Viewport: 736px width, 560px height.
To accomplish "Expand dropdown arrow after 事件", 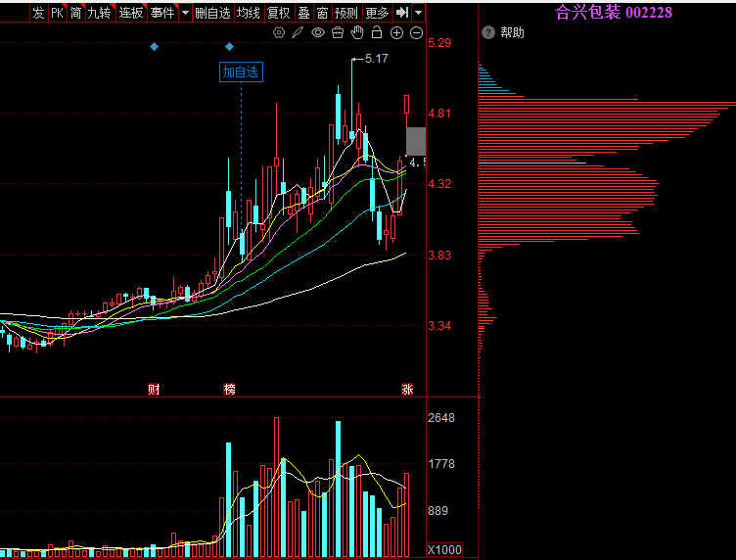I will (185, 13).
